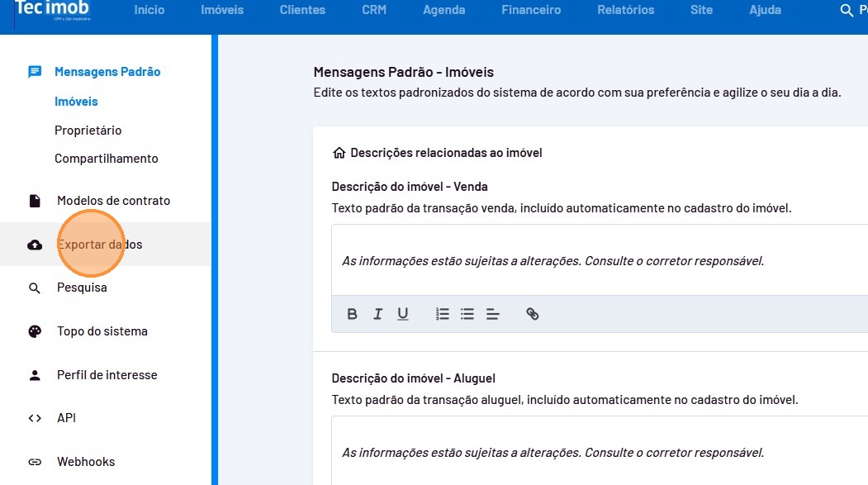The height and width of the screenshot is (485, 868).
Task: Open the Topo do sistema settings
Action: 102,331
